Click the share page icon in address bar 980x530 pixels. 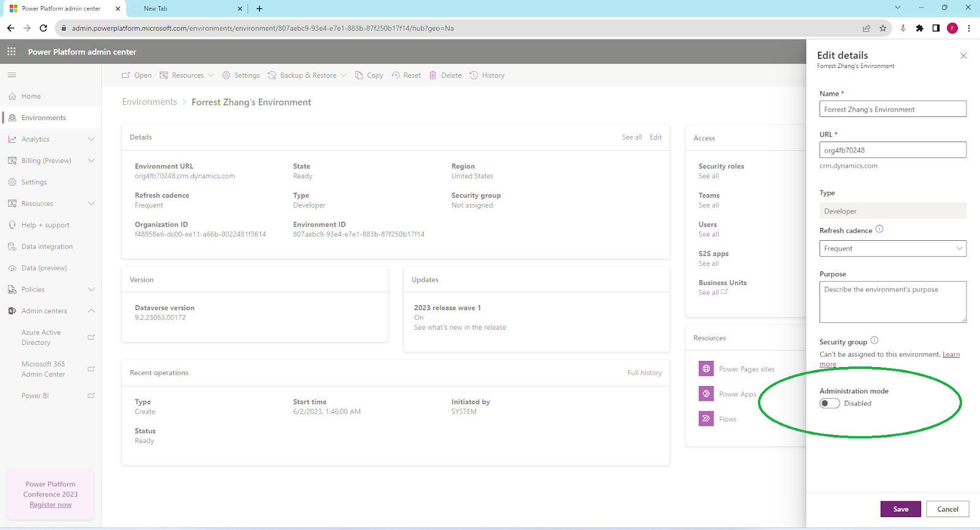point(867,28)
